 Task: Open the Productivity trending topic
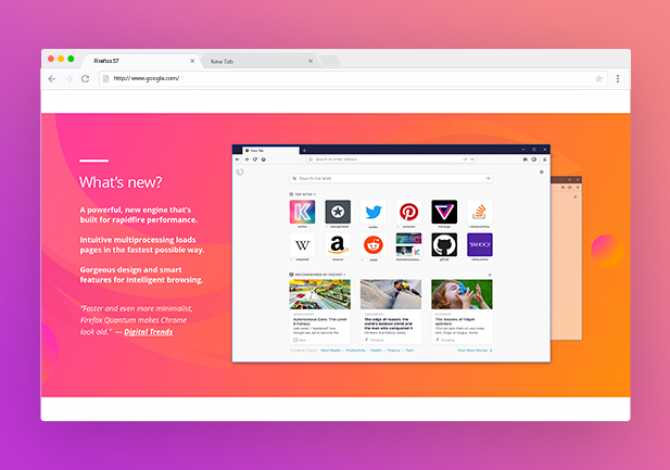coord(356,350)
